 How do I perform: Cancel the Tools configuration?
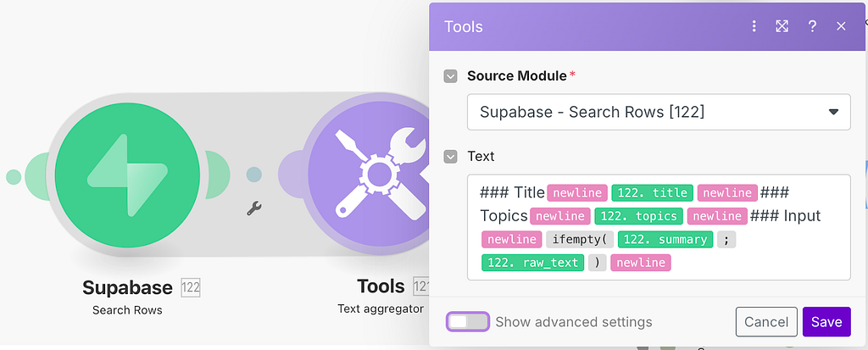click(x=766, y=322)
